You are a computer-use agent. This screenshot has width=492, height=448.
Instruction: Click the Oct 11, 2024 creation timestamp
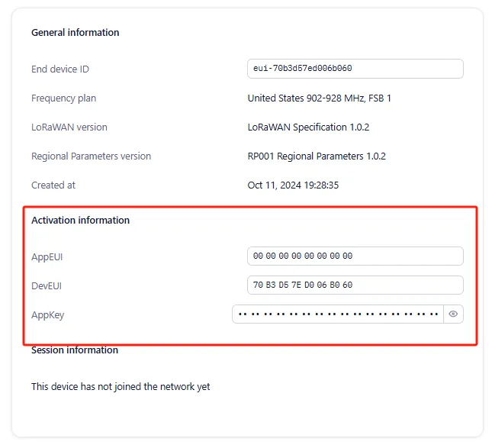tap(294, 185)
